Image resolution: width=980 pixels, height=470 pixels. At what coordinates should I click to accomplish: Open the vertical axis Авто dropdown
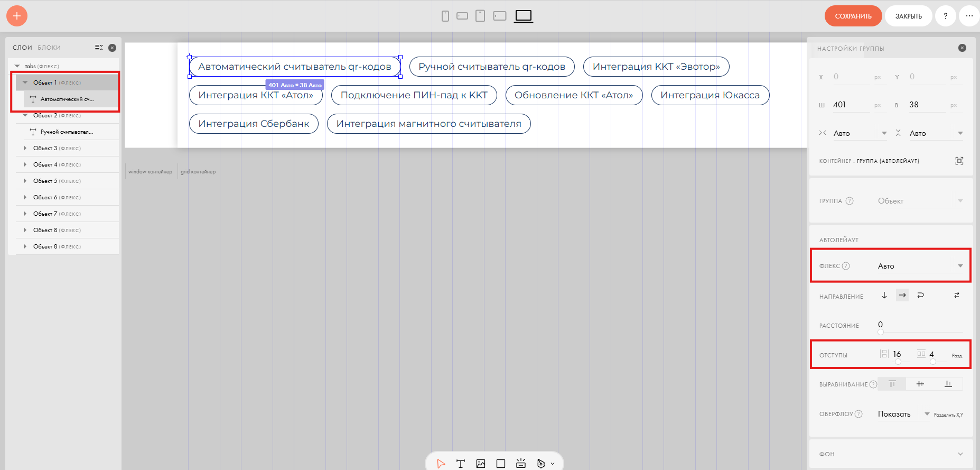coord(936,133)
